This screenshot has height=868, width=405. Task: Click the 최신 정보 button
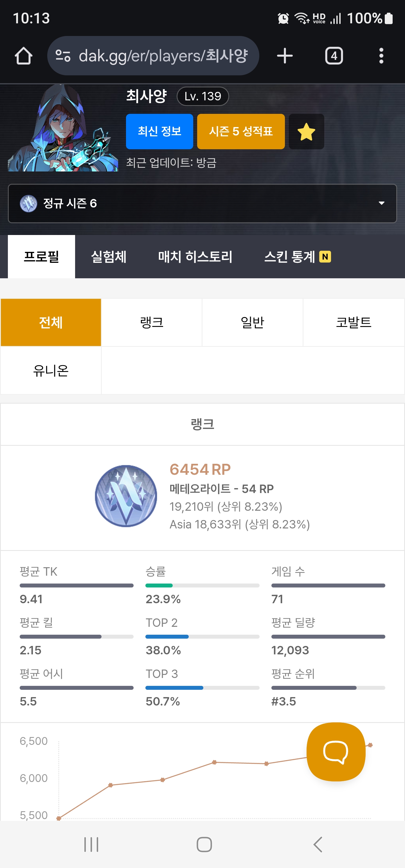[159, 132]
